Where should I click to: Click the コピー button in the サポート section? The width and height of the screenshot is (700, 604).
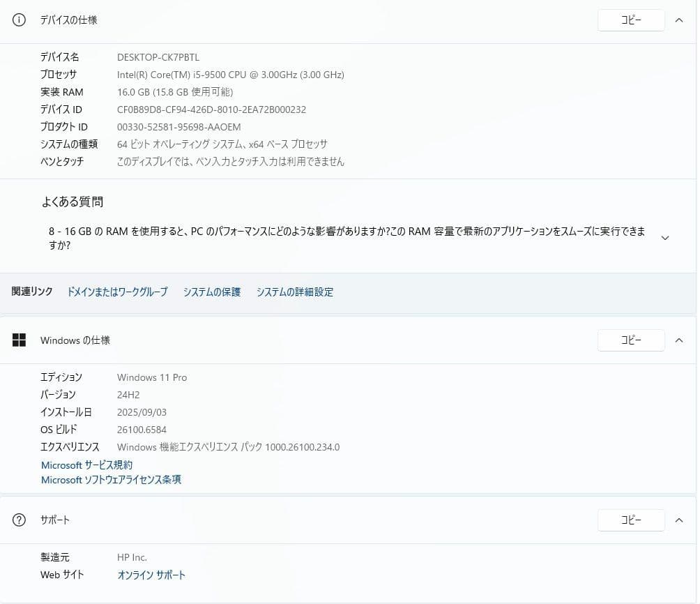coord(630,520)
